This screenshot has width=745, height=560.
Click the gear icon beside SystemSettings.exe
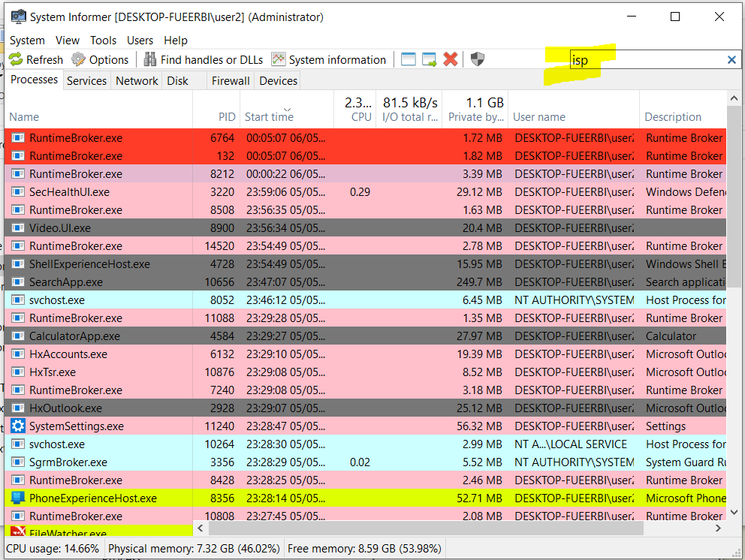pyautogui.click(x=16, y=426)
